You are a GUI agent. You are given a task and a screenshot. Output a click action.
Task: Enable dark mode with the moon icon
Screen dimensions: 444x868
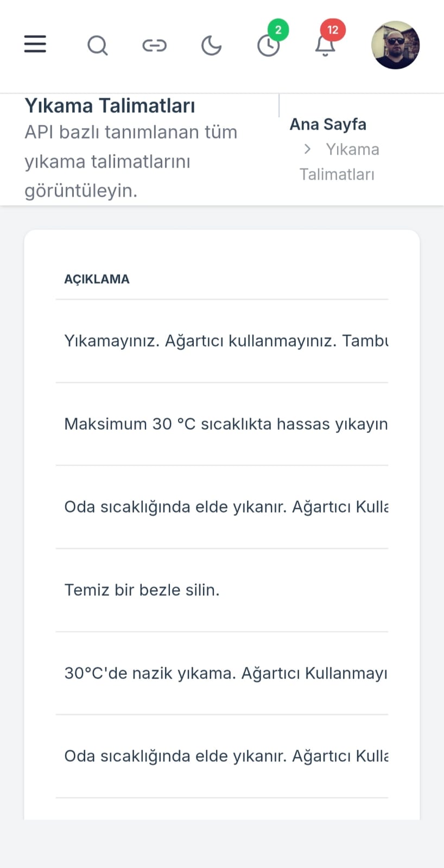[211, 46]
